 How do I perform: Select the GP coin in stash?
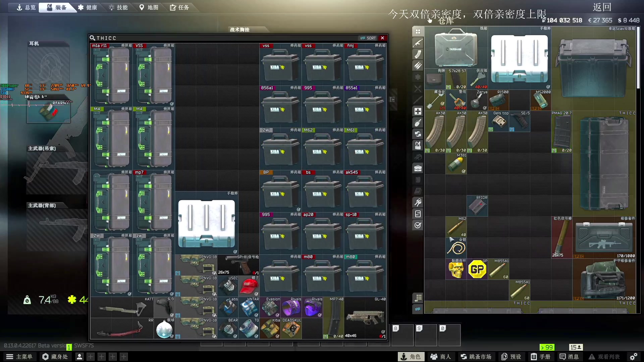[x=477, y=269]
